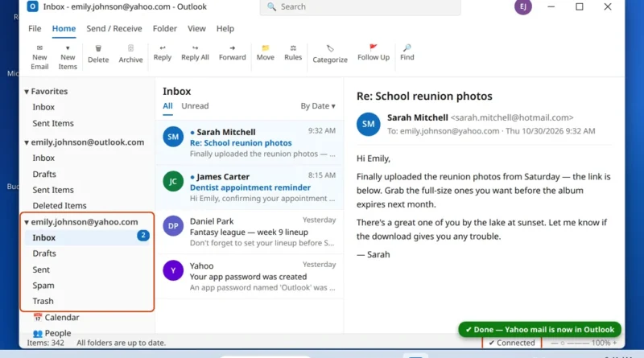Forward the selected email
The height and width of the screenshot is (358, 644).
pyautogui.click(x=232, y=53)
